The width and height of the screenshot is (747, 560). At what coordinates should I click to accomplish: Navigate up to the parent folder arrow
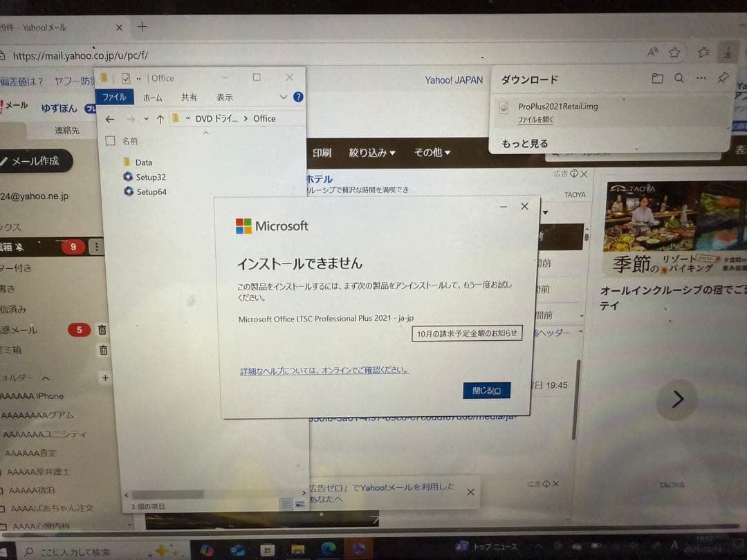coord(160,118)
